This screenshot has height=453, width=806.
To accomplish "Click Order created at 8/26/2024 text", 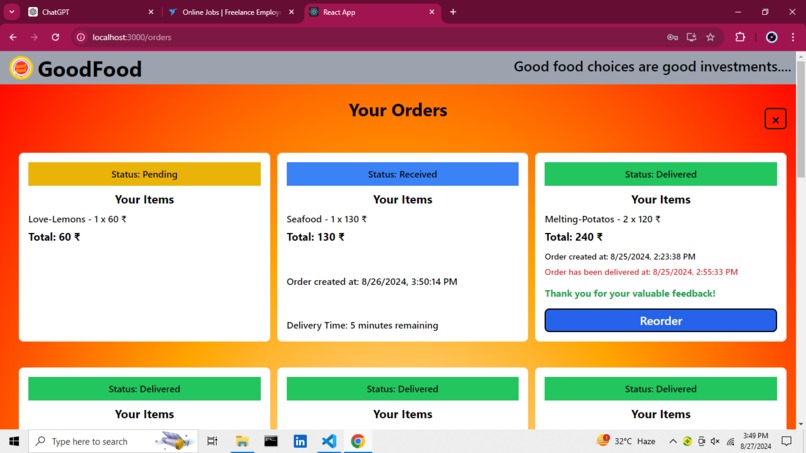I will coord(372,282).
